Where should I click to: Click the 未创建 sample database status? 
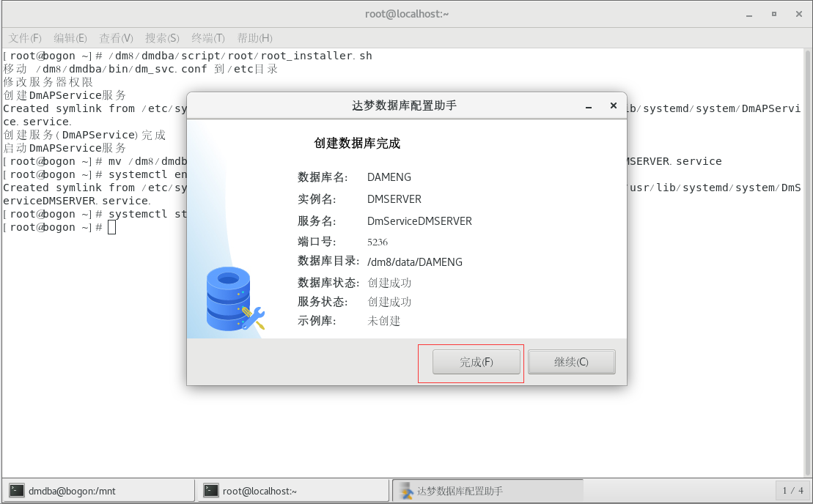click(x=383, y=321)
